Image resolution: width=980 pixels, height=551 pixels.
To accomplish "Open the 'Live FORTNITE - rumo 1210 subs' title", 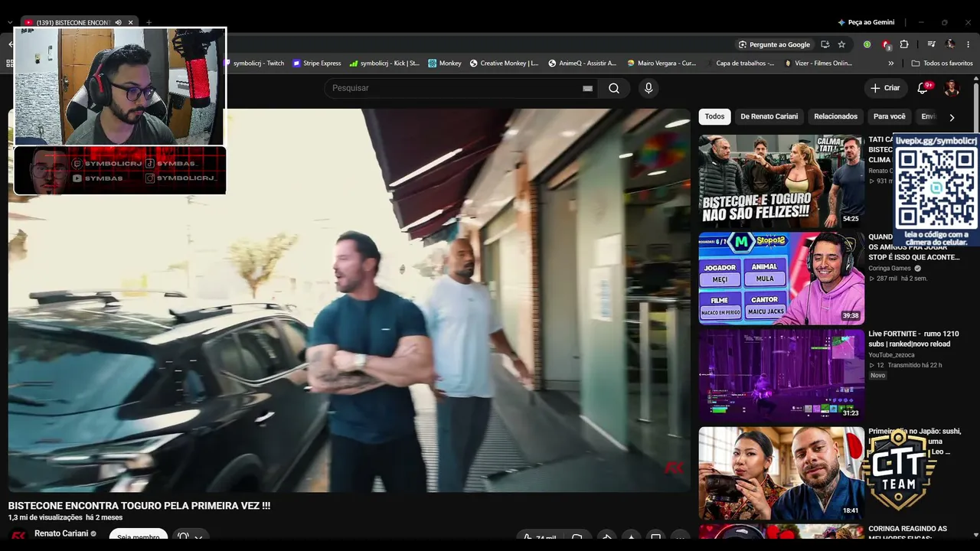I will point(913,339).
